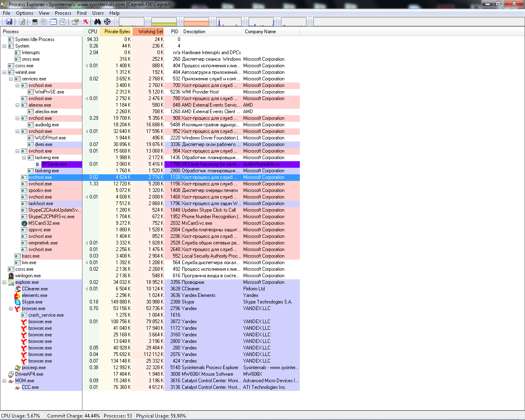525x420 pixels.
Task: Sort by Private Bytes column header
Action: (x=116, y=32)
